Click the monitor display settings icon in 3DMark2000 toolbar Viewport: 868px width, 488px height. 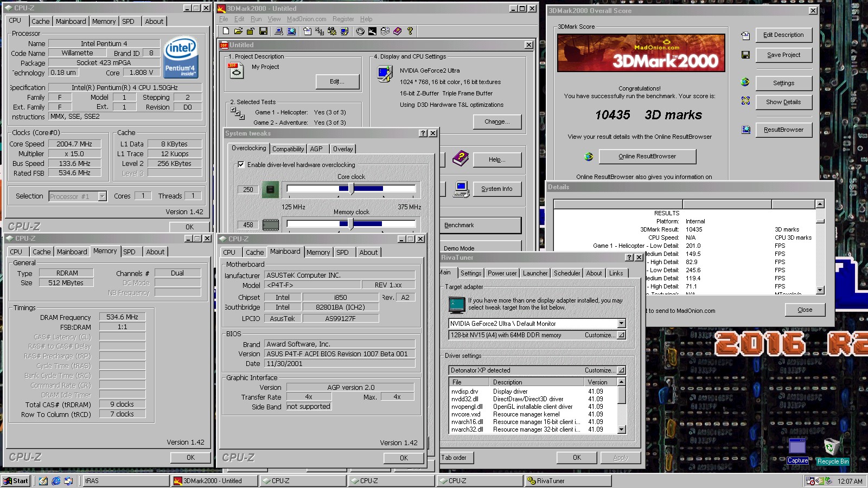[x=344, y=31]
